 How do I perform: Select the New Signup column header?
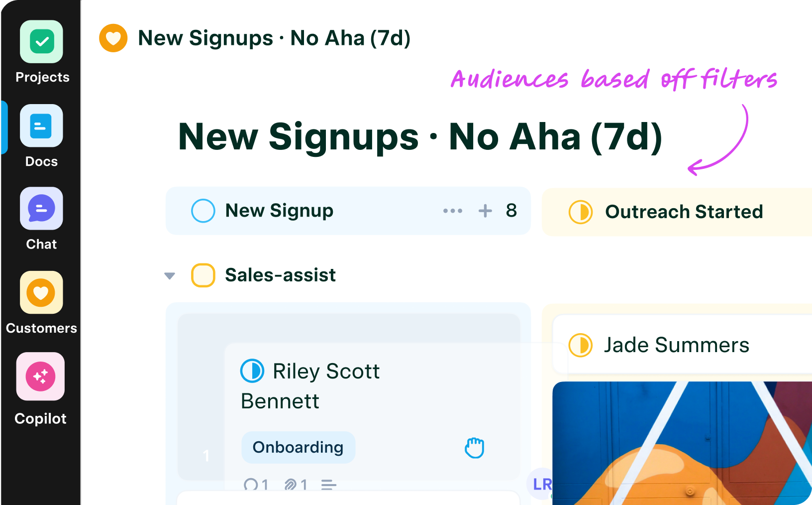click(279, 211)
